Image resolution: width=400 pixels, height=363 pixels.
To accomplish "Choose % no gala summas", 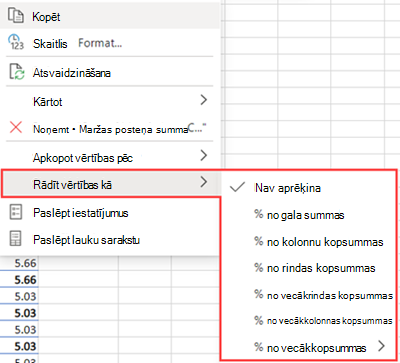I will coord(309,215).
